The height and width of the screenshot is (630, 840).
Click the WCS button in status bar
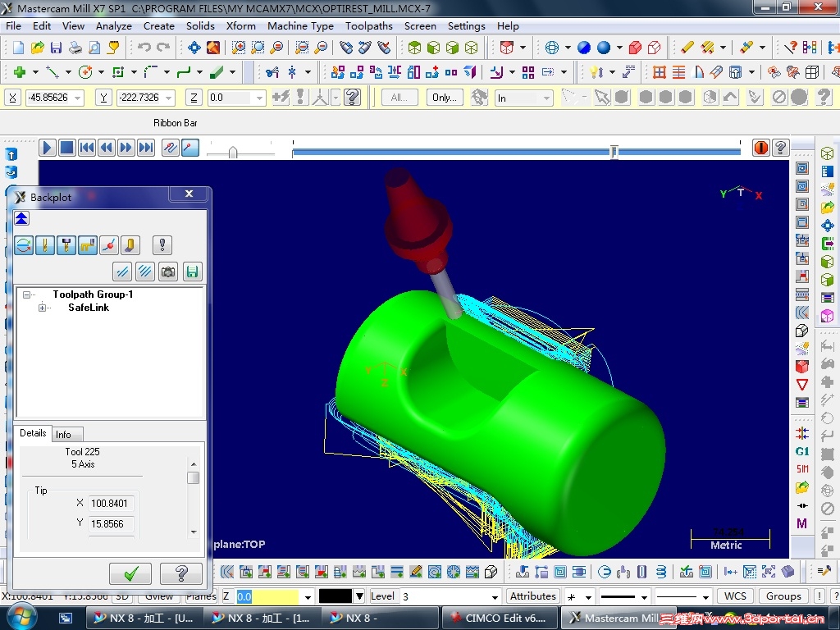pyautogui.click(x=735, y=596)
